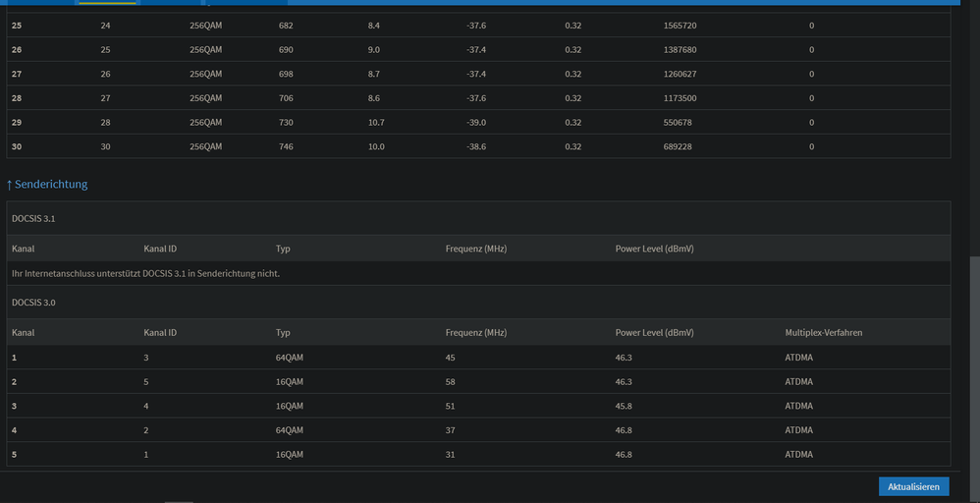
Task: Click power level value 8.7
Action: (x=374, y=74)
